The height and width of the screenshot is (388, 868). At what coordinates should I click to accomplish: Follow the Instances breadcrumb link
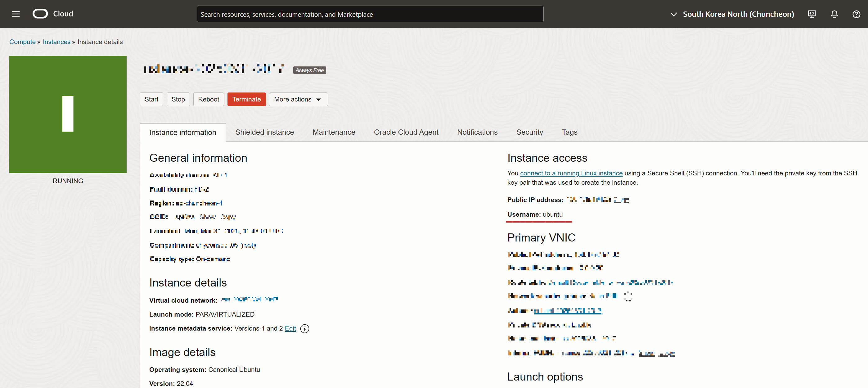click(x=56, y=42)
